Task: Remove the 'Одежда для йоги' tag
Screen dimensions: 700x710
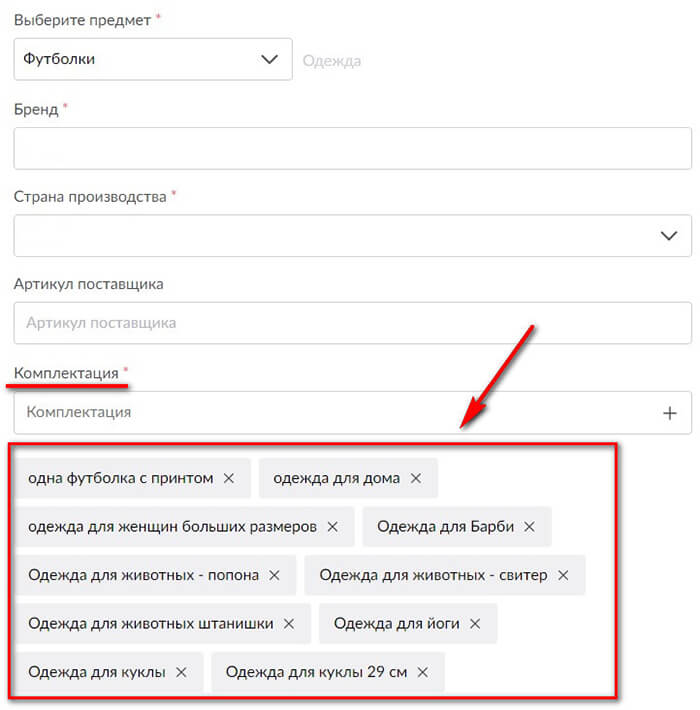Action: tap(475, 623)
